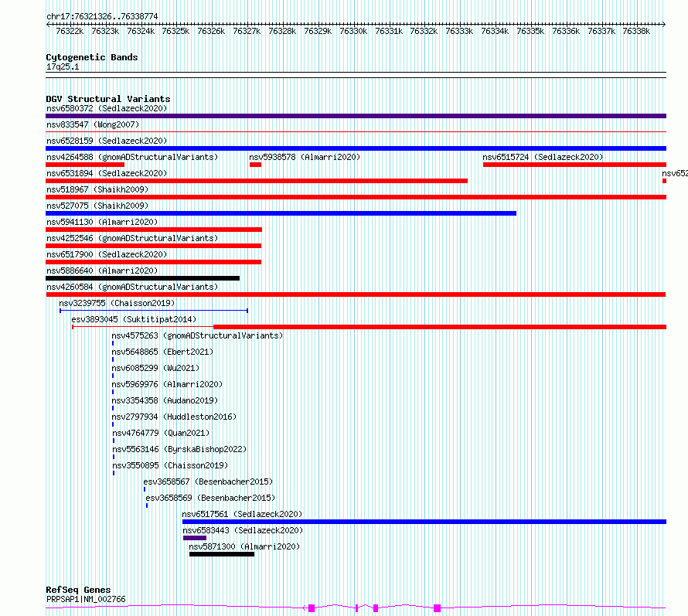The image size is (688, 616).
Task: Select the red nsv6517900 variant bar
Action: [x=154, y=262]
